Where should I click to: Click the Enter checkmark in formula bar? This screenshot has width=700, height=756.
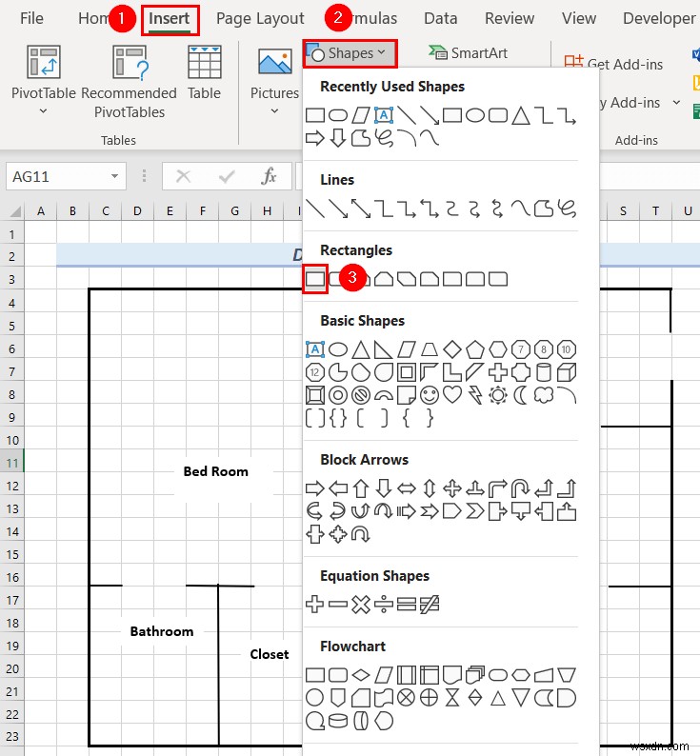point(227,176)
